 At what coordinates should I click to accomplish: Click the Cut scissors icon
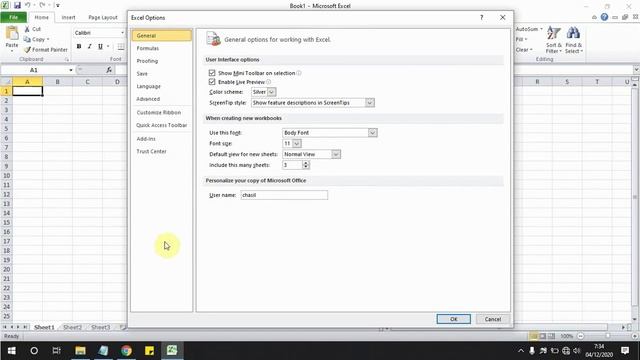pos(27,29)
